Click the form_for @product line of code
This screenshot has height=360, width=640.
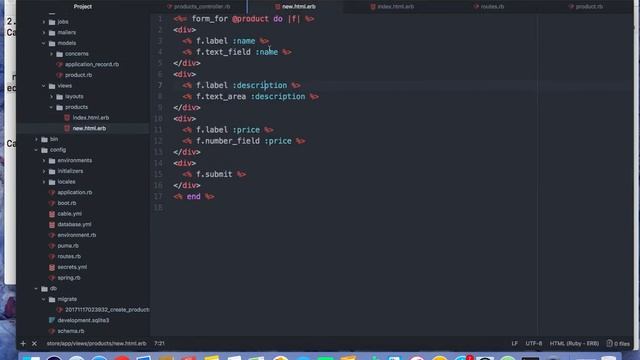click(244, 19)
